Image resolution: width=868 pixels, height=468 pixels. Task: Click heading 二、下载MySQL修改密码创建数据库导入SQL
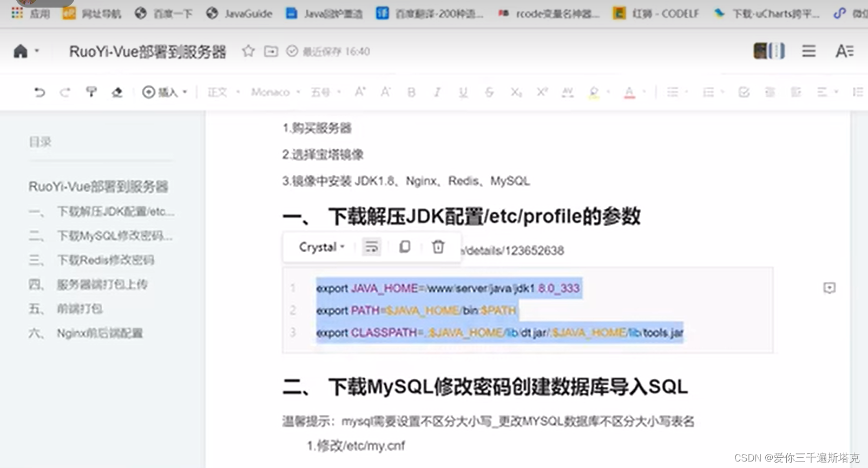click(x=485, y=387)
